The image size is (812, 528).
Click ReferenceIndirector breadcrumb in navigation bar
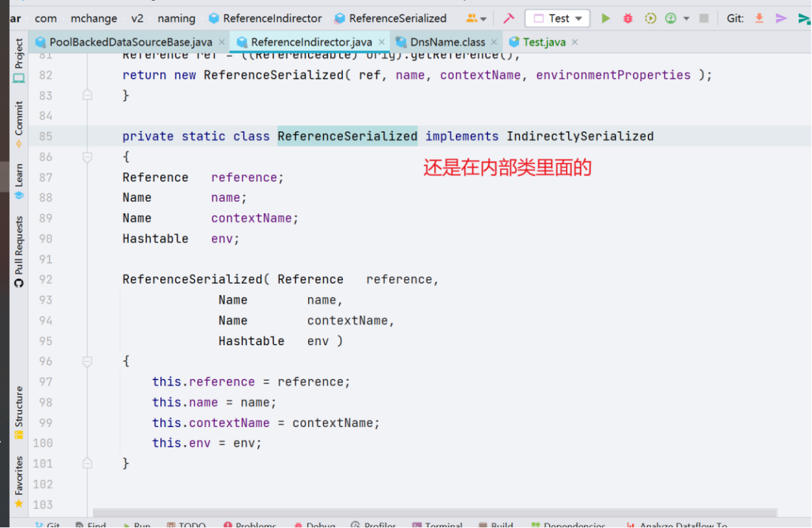tap(265, 18)
